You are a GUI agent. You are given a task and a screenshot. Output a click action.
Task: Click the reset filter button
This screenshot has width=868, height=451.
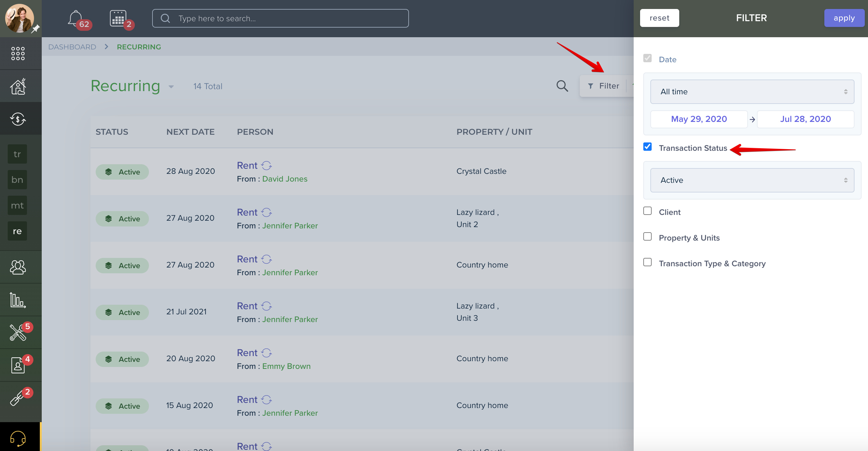(659, 18)
